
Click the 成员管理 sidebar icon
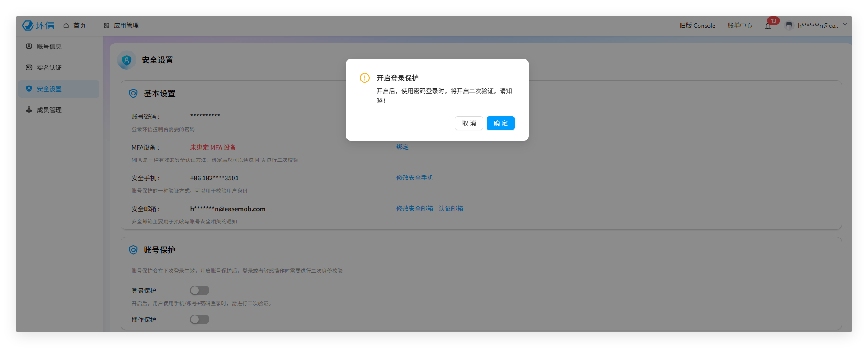29,110
